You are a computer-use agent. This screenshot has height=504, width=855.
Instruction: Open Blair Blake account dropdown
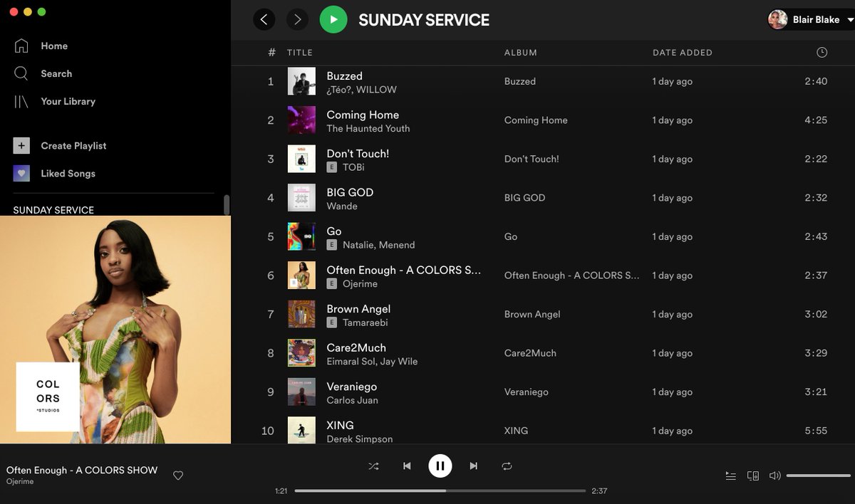[x=811, y=20]
